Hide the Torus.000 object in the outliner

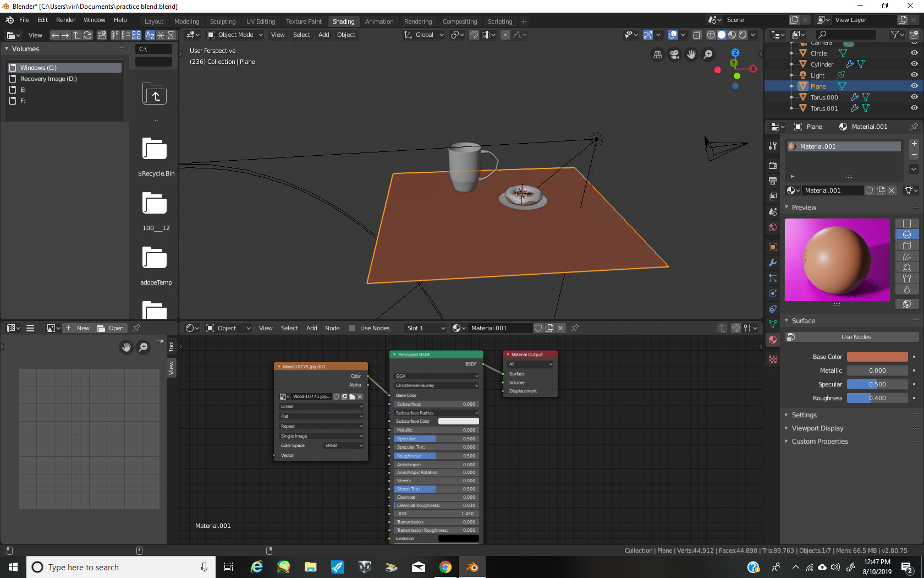pyautogui.click(x=914, y=97)
